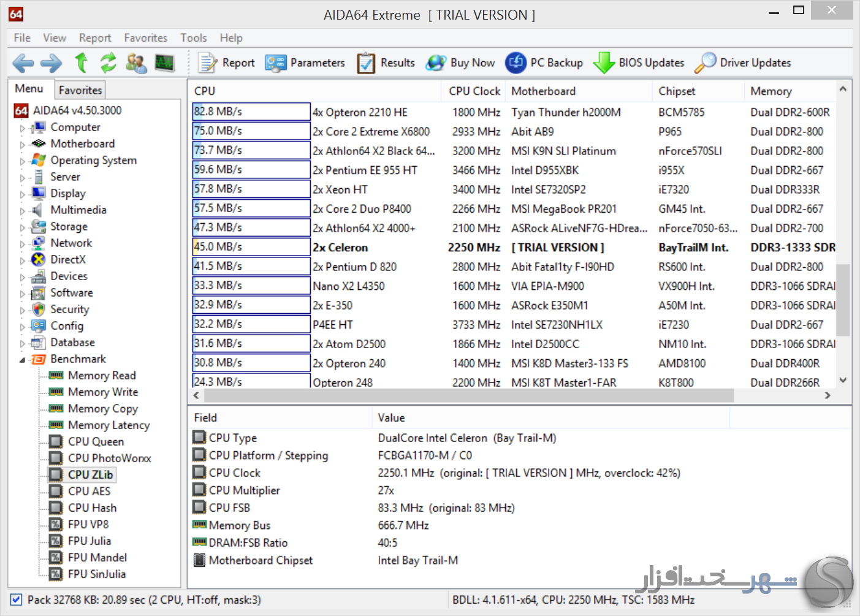
Task: Open the View menu
Action: click(55, 38)
